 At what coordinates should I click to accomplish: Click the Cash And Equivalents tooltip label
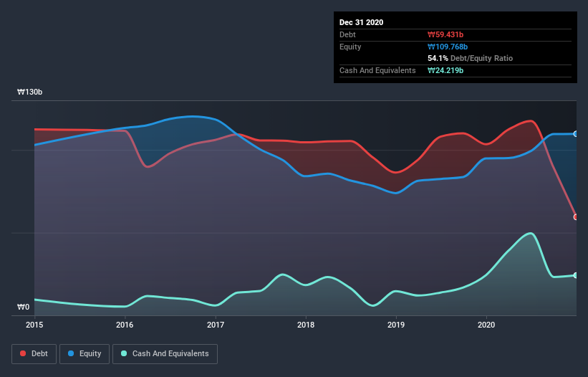coord(377,70)
